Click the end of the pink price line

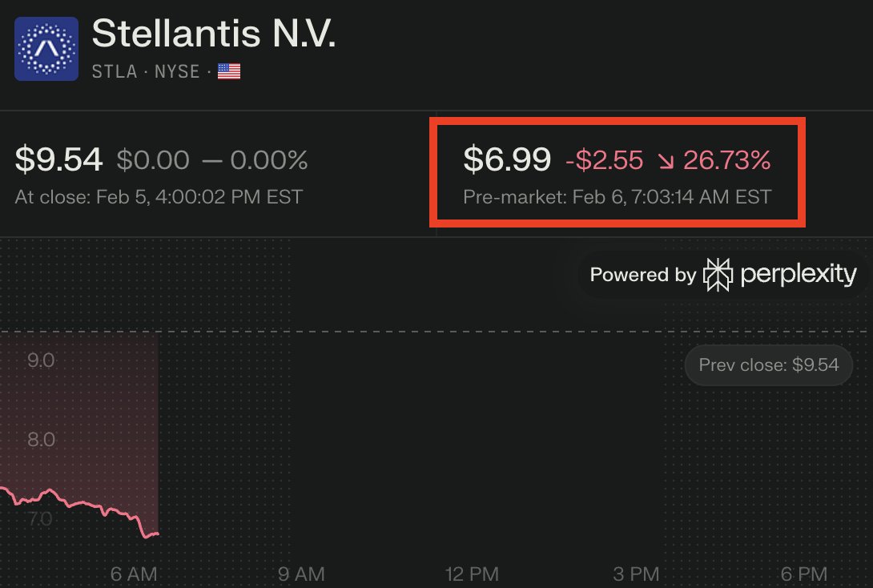point(157,533)
